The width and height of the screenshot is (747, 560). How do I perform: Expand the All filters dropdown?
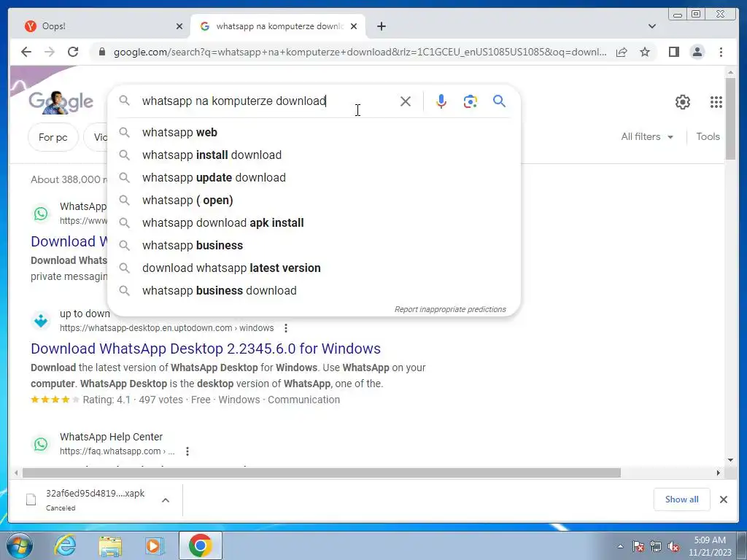pos(647,136)
